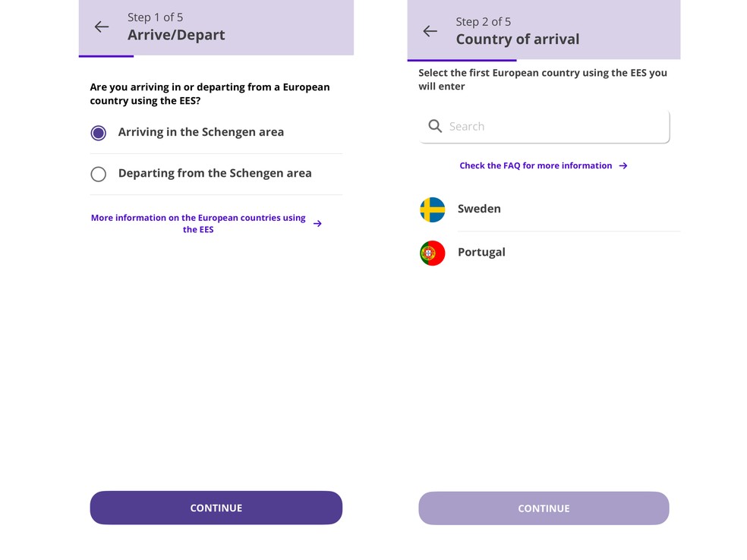Choose the Arriving in the Schengen area label
This screenshot has width=747, height=560.
tap(201, 132)
